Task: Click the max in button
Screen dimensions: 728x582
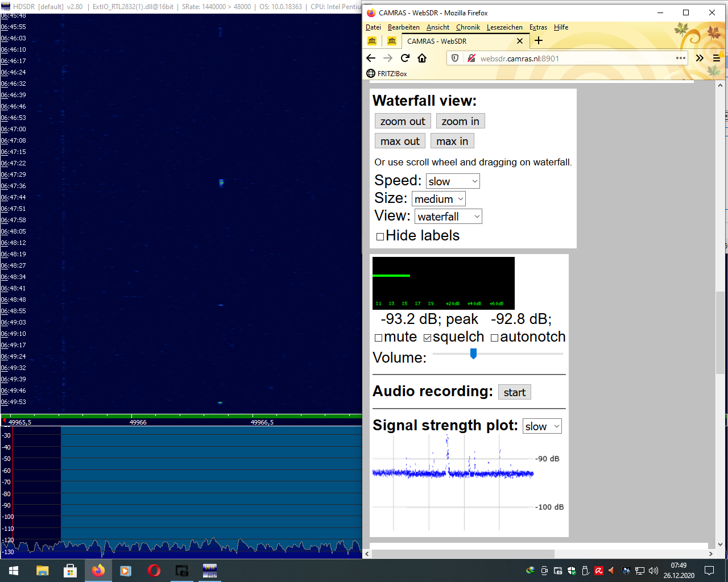Action: pos(452,141)
